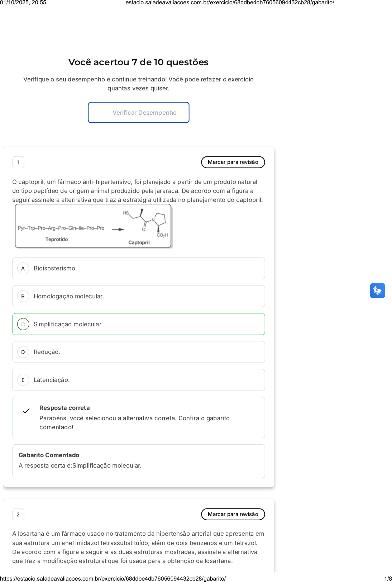
Task: Open the footer gabarito URL link
Action: 113,578
